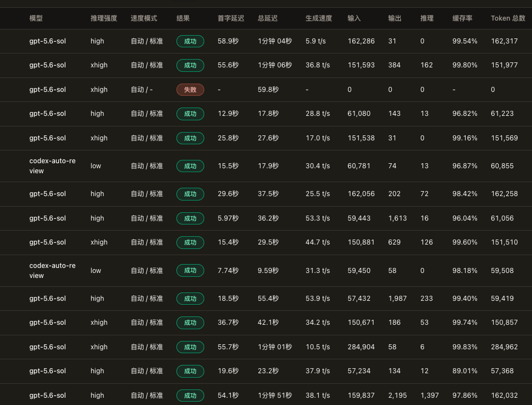
Task: Click 成功 badge in the 162,286 input row
Action: (x=190, y=41)
